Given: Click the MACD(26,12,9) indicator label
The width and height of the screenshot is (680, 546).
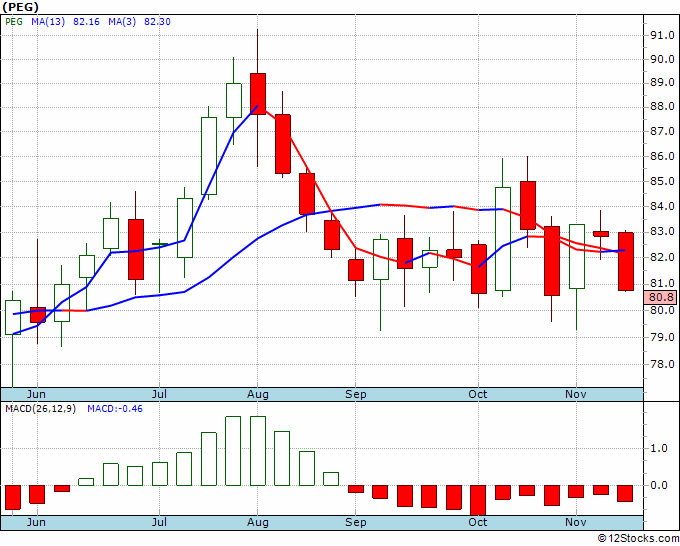Looking at the screenshot, I should pos(40,409).
